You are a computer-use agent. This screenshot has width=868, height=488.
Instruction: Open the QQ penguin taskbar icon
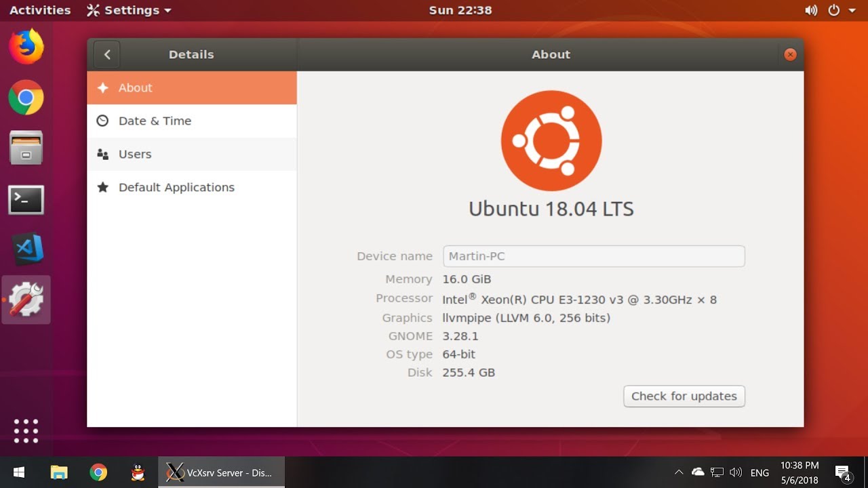(138, 472)
